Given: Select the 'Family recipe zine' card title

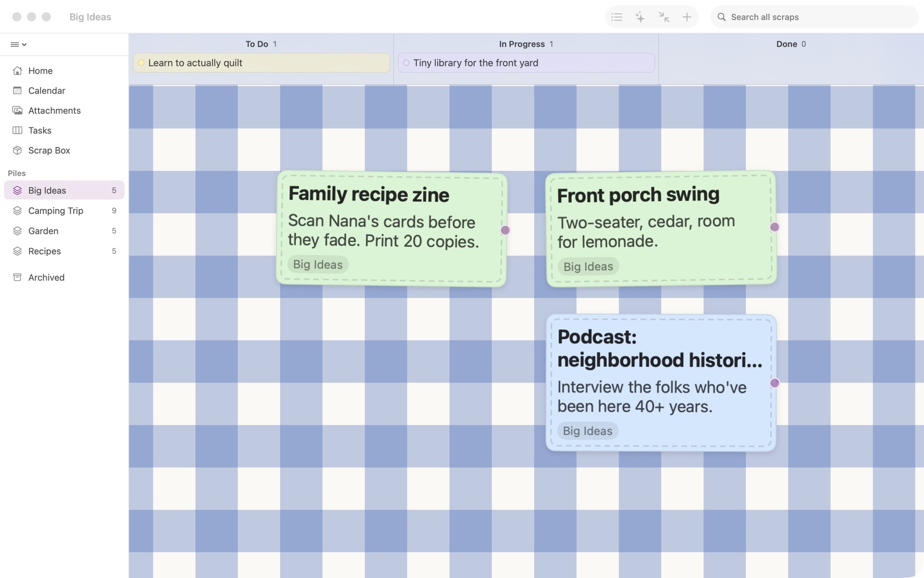Looking at the screenshot, I should (369, 194).
